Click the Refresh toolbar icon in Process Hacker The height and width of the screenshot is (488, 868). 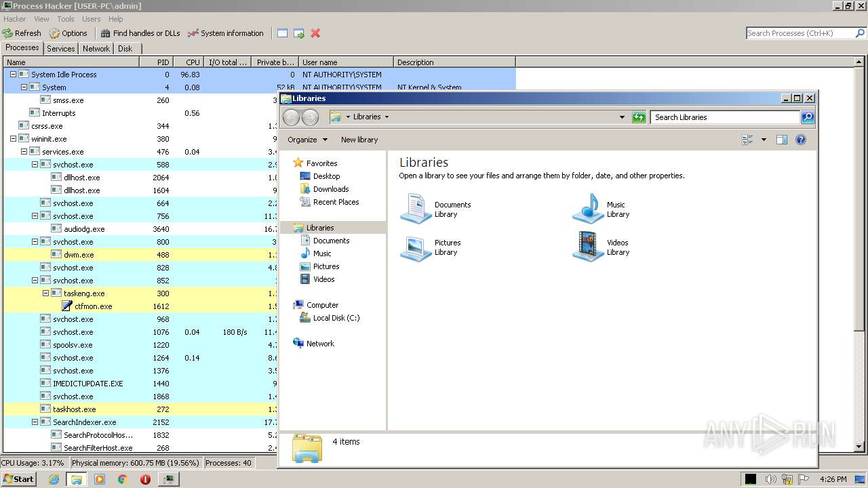[22, 33]
